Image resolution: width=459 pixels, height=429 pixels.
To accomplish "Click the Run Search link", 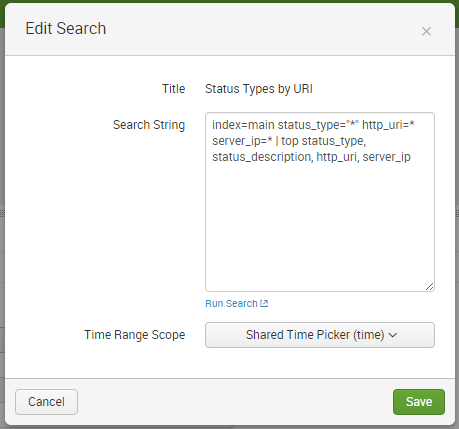I will (x=231, y=304).
